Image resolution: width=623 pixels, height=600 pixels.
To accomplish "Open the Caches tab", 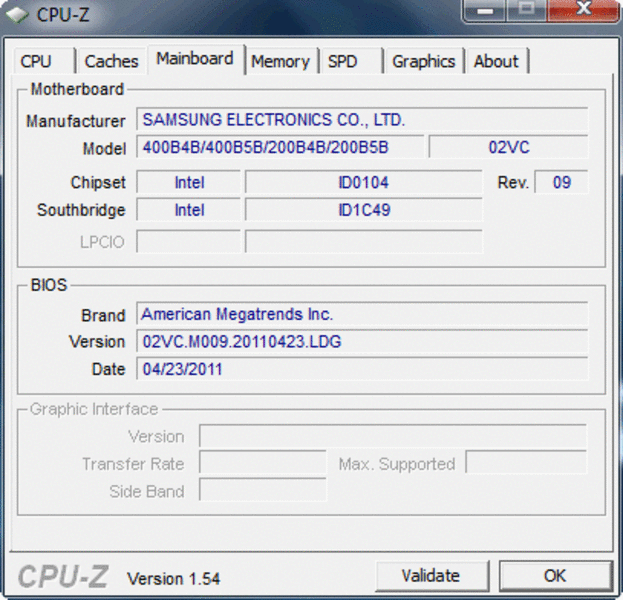I will (112, 61).
